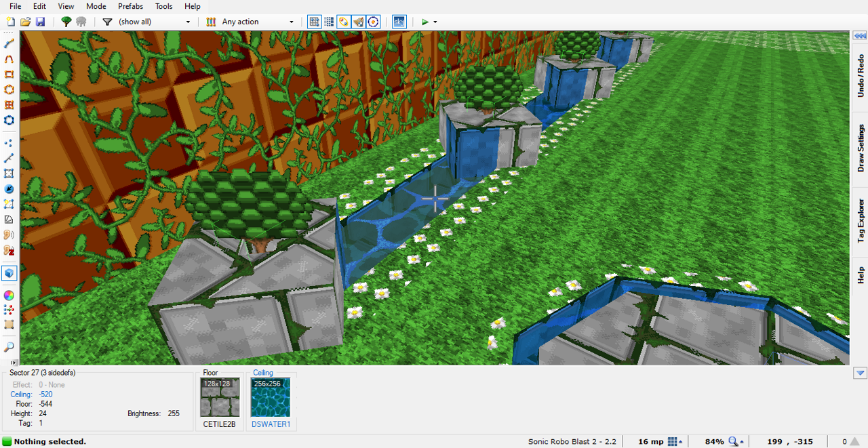
Task: Click the green play test-map button
Action: pos(425,22)
